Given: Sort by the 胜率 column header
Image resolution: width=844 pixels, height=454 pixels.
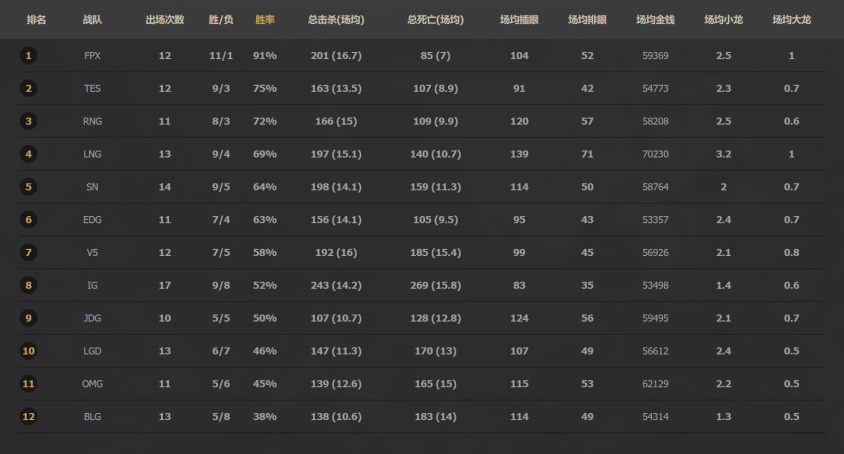Looking at the screenshot, I should click(265, 20).
